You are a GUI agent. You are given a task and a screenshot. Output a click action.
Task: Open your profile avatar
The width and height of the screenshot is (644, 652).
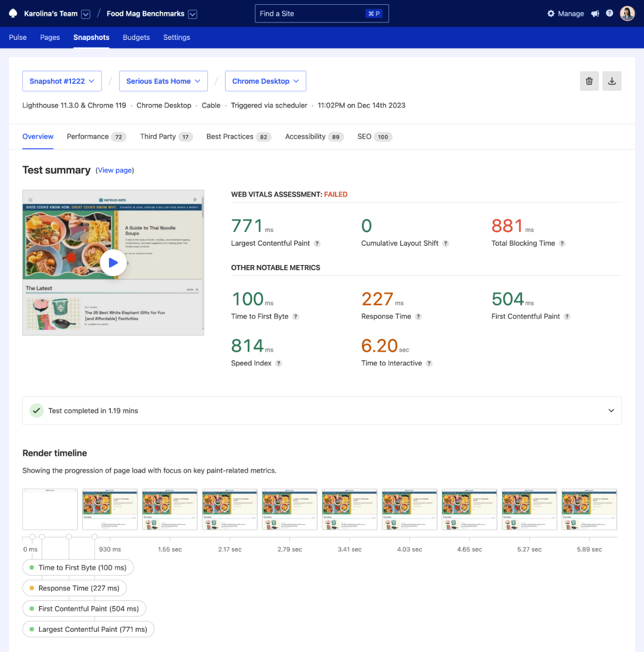click(627, 13)
